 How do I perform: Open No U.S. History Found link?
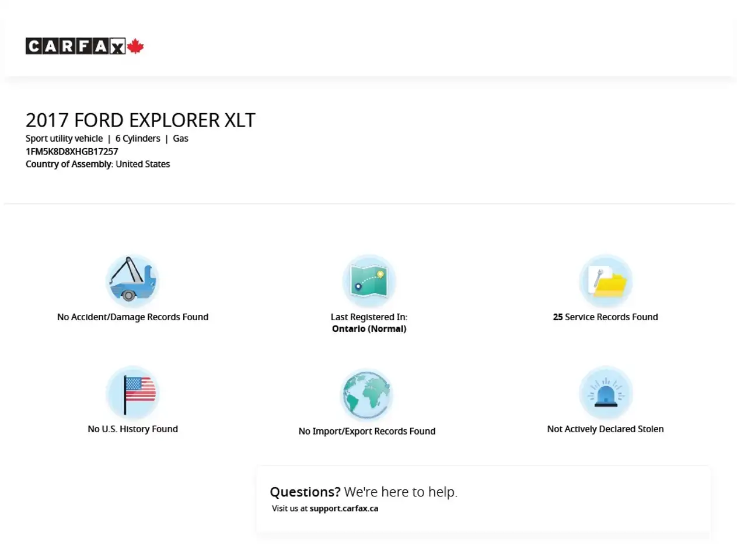click(x=132, y=429)
